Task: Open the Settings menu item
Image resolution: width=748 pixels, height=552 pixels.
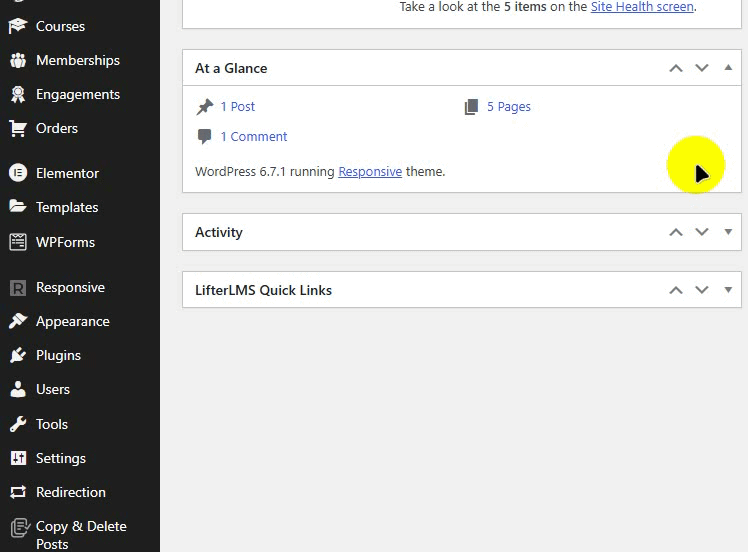Action: (x=60, y=458)
